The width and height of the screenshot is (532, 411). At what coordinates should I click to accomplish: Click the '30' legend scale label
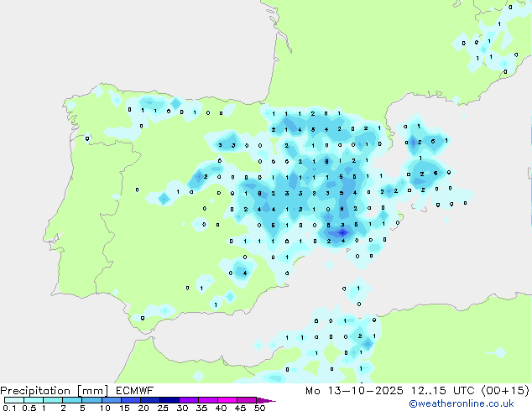tap(182, 408)
